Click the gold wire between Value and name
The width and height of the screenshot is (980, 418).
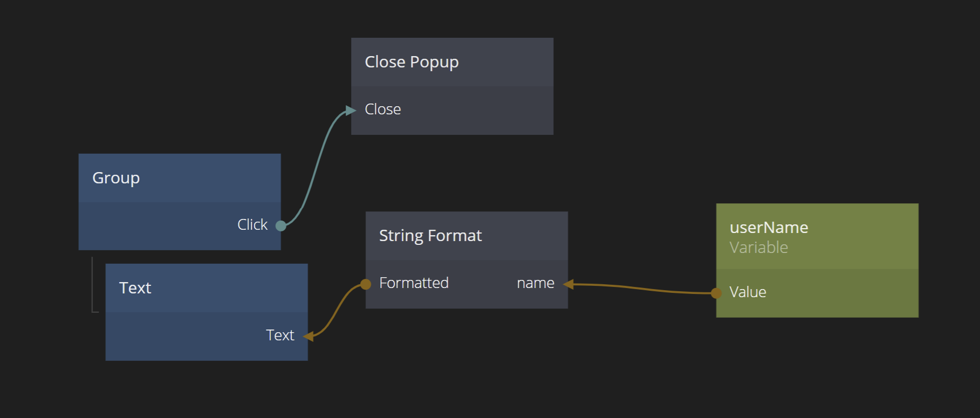[x=642, y=289]
